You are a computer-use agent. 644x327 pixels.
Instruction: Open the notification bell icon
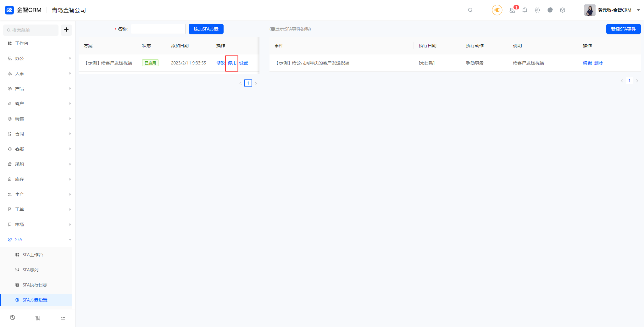(525, 10)
